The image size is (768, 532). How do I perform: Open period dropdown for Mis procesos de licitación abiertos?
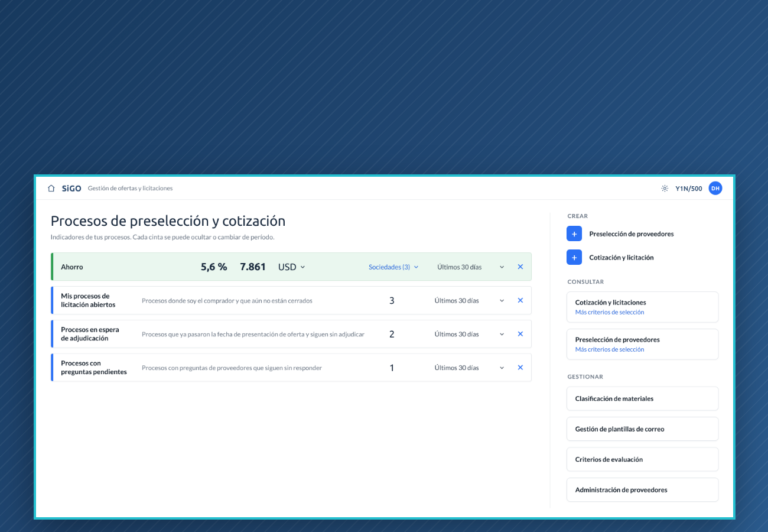pos(469,300)
